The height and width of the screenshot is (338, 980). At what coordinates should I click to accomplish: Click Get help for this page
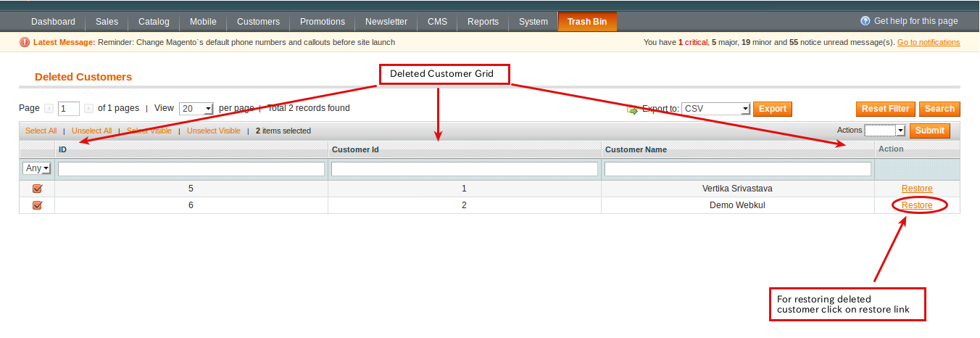916,22
